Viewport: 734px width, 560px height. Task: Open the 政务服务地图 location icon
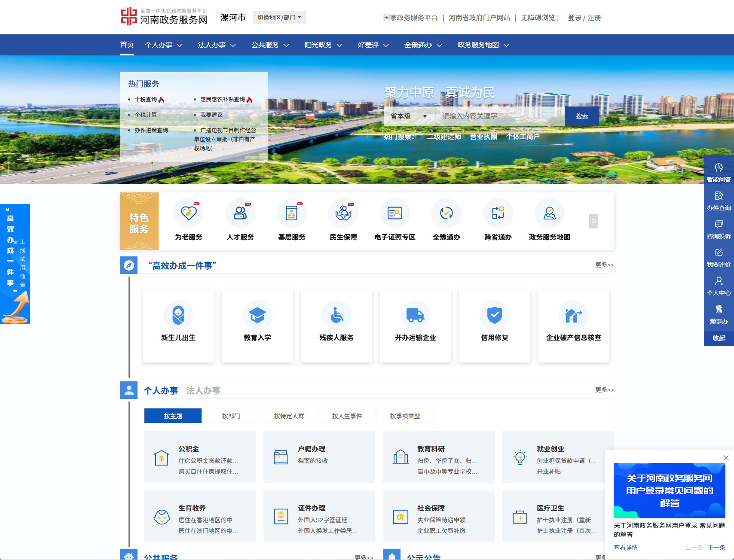click(550, 213)
